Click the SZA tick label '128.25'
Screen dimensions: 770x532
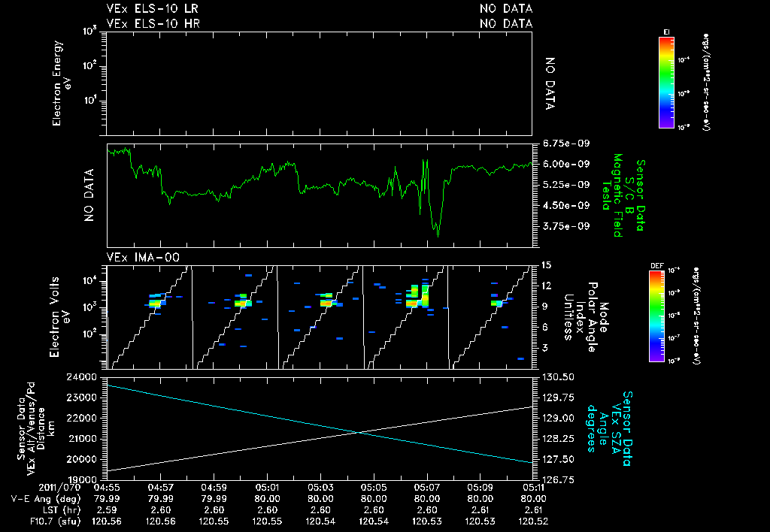pyautogui.click(x=558, y=439)
